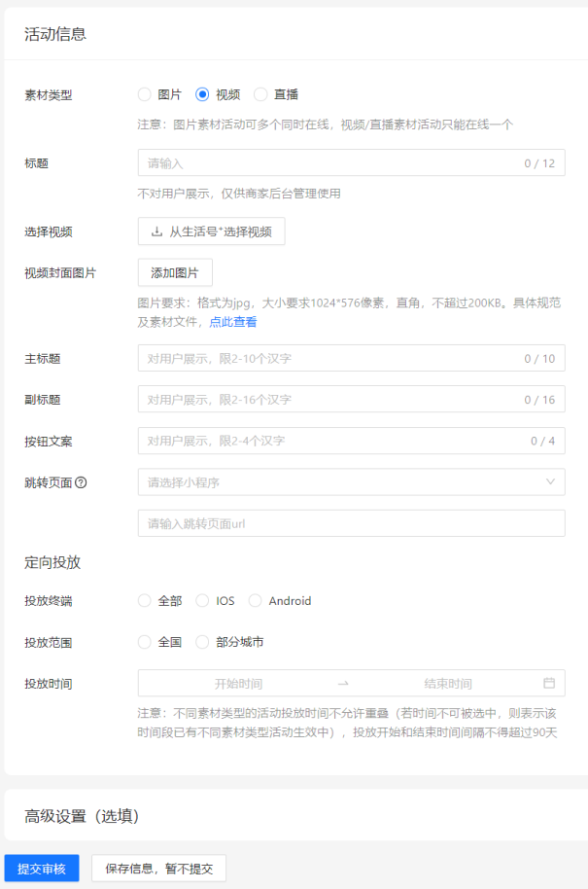Open the 点此查看 link

coord(233,322)
